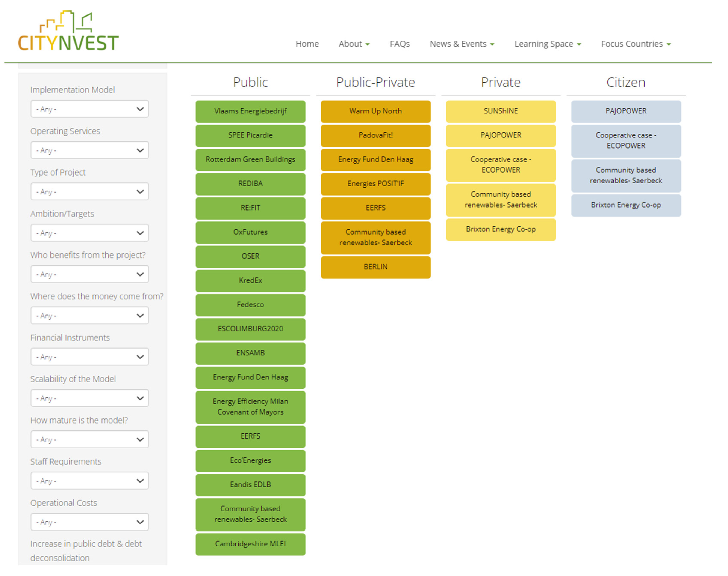Select the Warm Up North case
728x576 pixels.
[375, 111]
